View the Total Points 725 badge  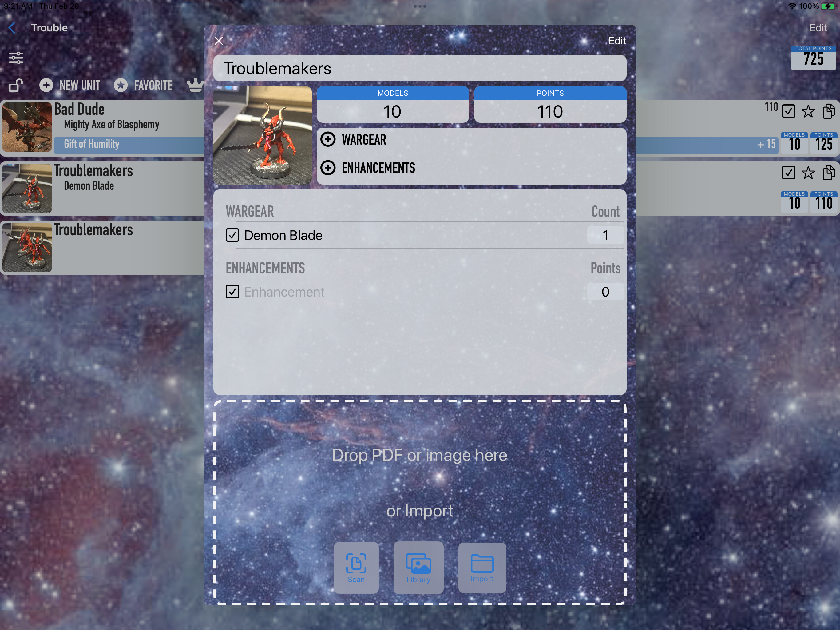(x=814, y=58)
